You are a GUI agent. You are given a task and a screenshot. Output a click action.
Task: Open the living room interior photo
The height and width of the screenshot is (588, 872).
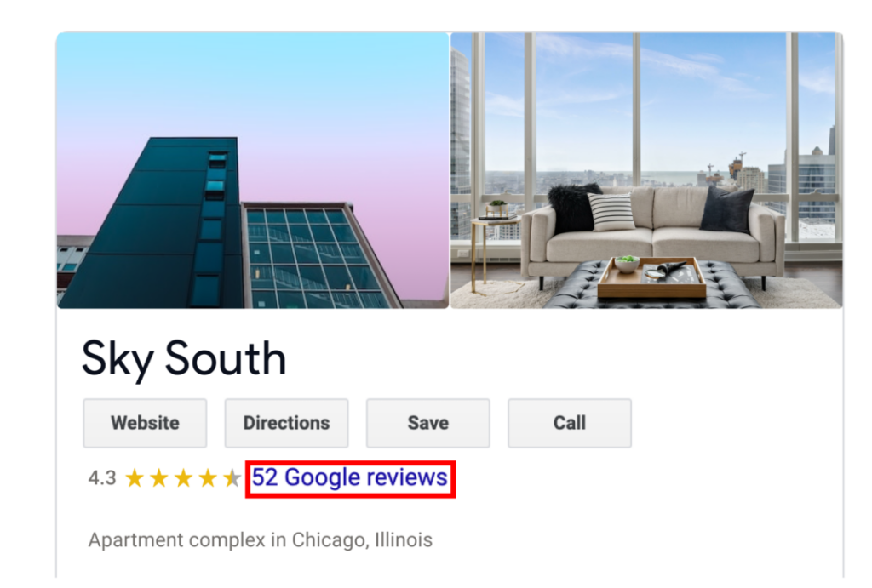[x=646, y=170]
